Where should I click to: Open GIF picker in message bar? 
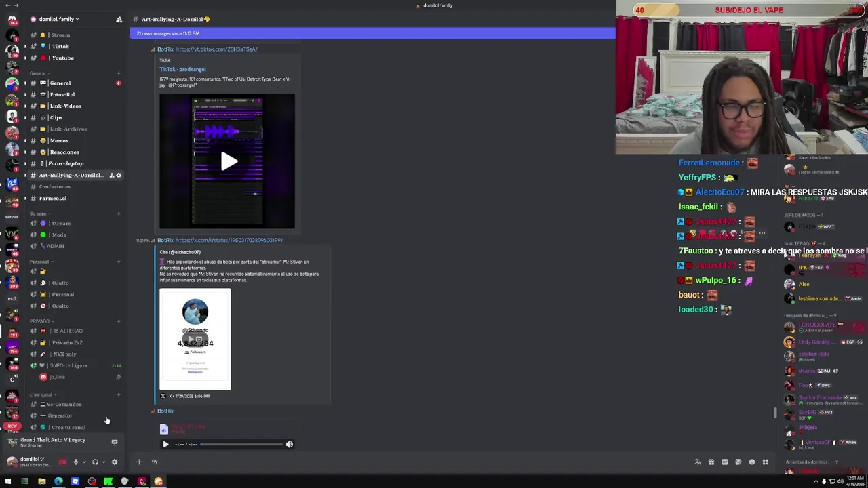tap(725, 462)
